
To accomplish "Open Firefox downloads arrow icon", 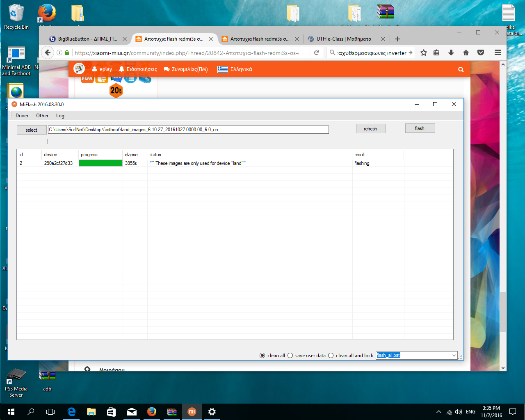I will (x=451, y=52).
